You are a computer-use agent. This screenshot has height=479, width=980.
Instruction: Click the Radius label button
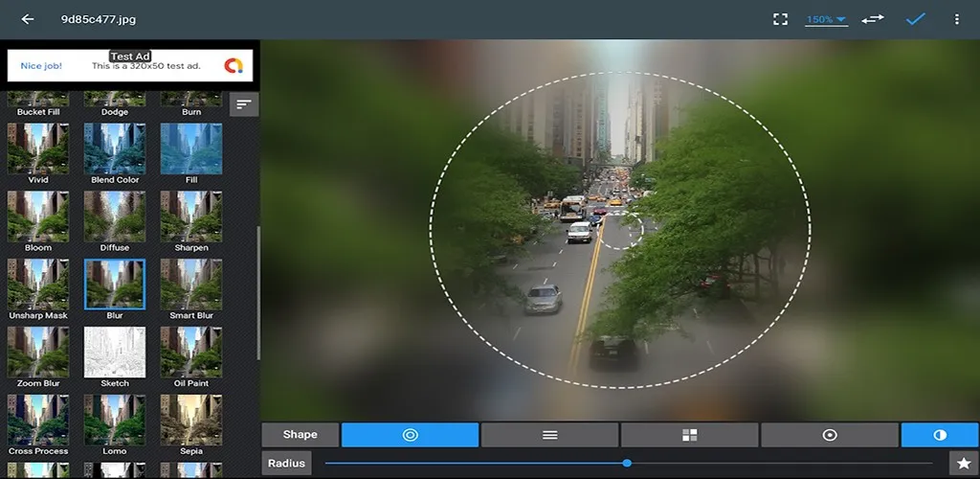[286, 464]
